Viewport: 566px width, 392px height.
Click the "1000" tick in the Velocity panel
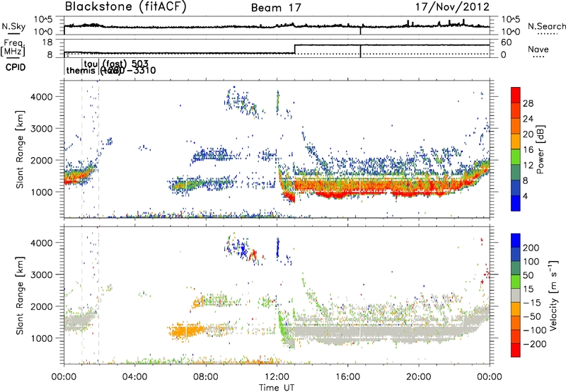41,338
